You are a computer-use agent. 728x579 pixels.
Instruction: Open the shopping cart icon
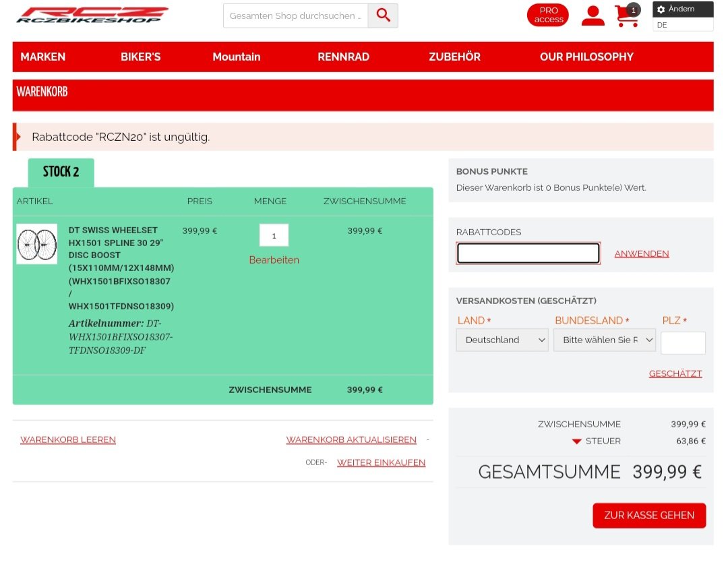627,16
